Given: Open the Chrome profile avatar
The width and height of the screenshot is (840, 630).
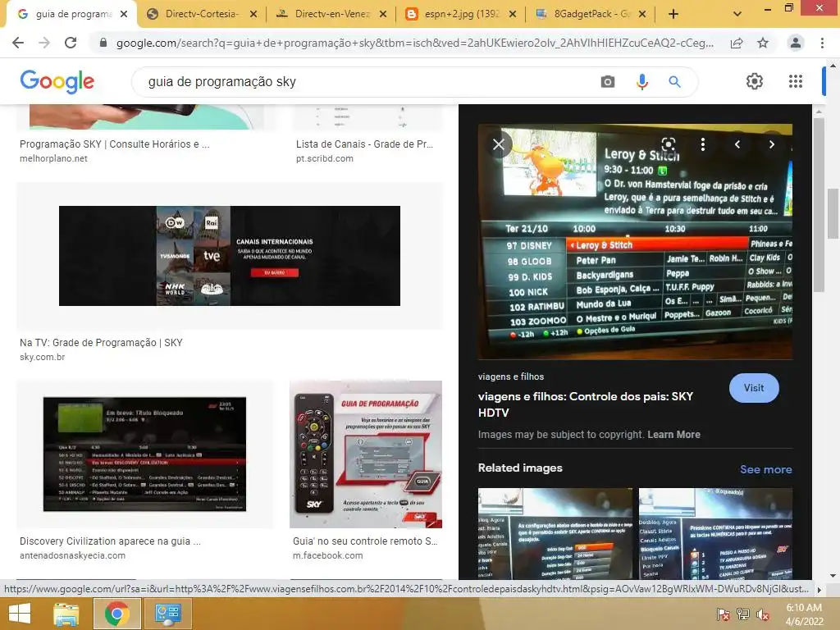Looking at the screenshot, I should click(x=796, y=43).
